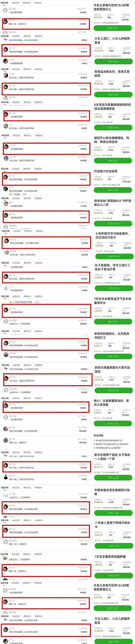
Task: Click the C***n donor avatar
Action: tap(6, 289)
